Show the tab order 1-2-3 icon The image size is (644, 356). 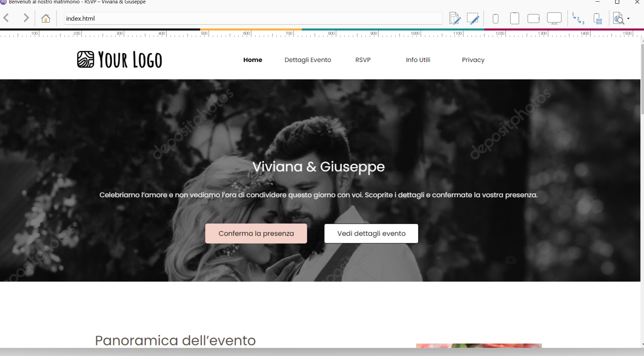pyautogui.click(x=578, y=18)
